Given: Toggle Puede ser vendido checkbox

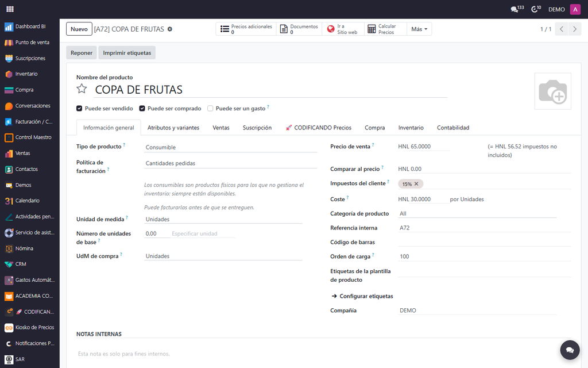Looking at the screenshot, I should tap(79, 109).
